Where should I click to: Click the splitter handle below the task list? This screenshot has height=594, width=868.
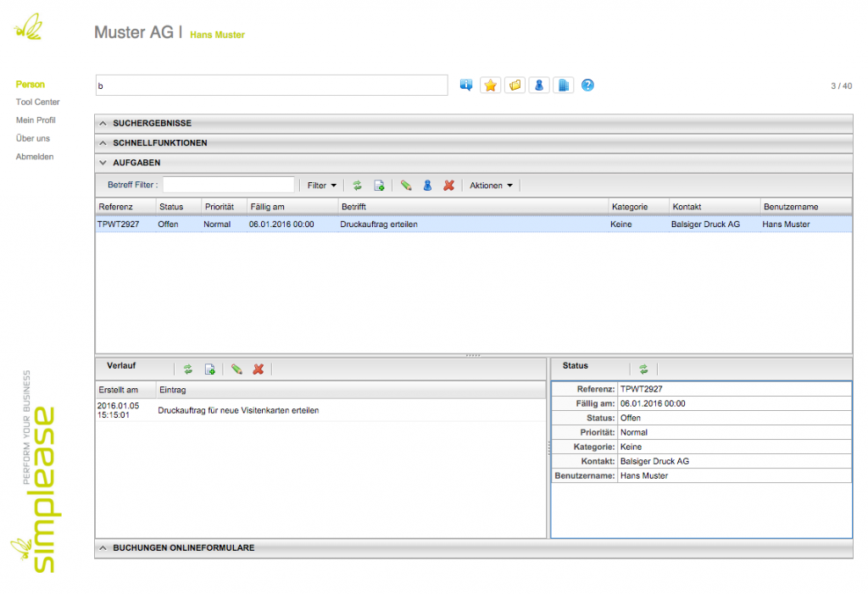[x=473, y=355]
